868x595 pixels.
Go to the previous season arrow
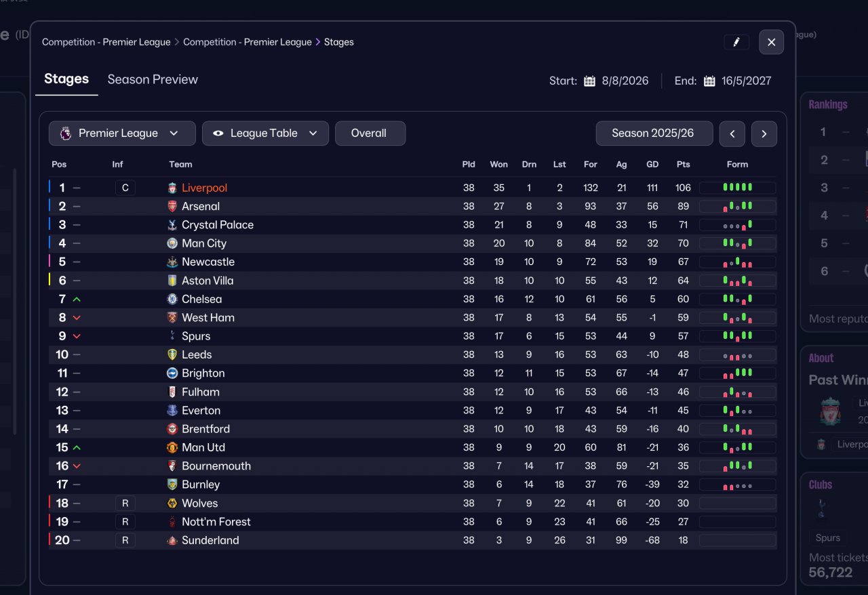click(x=732, y=134)
